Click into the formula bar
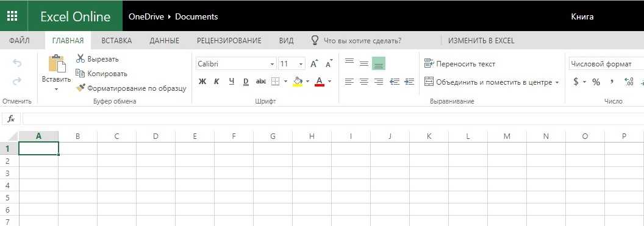Image resolution: width=644 pixels, height=226 pixels. click(x=333, y=119)
